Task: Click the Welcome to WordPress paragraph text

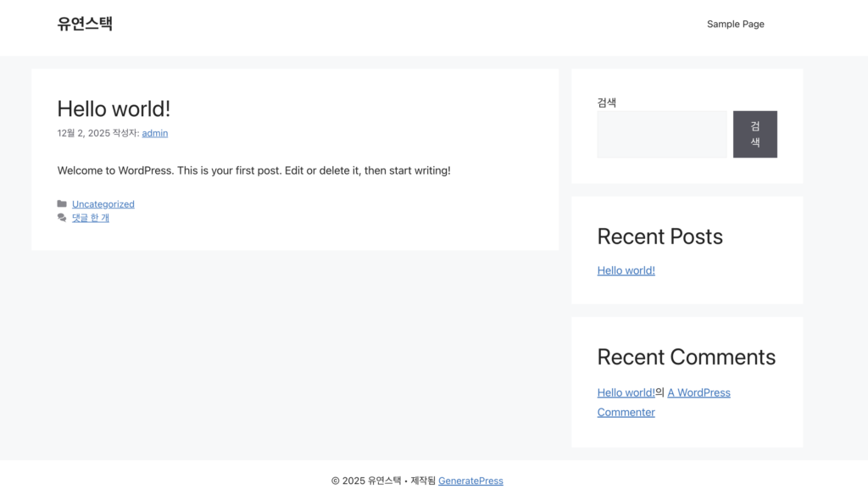Action: point(253,170)
